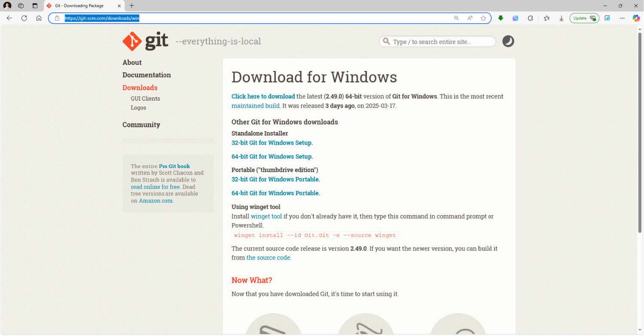Open Copilot sidebar icon
The width and height of the screenshot is (644, 336).
[636, 18]
